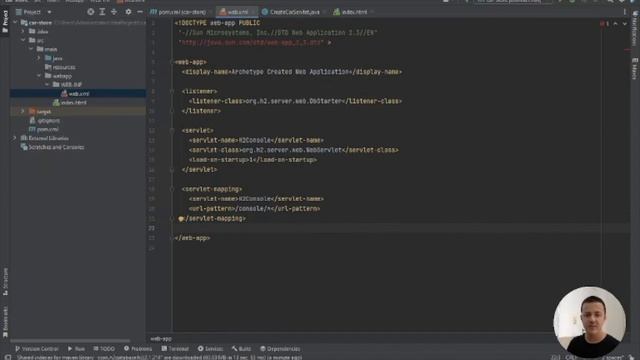This screenshot has width=640, height=360.
Task: Open the editor tabs more-options icon
Action: pyautogui.click(x=624, y=12)
